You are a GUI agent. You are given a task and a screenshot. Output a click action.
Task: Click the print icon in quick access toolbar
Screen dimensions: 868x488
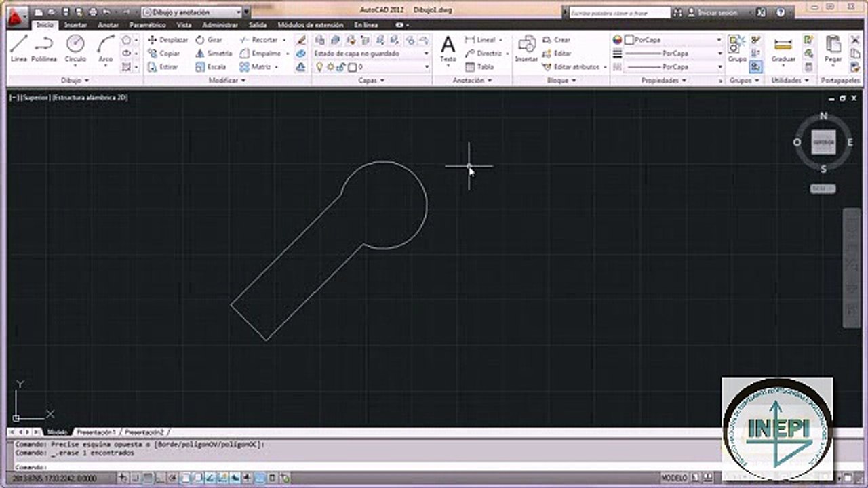click(x=93, y=12)
